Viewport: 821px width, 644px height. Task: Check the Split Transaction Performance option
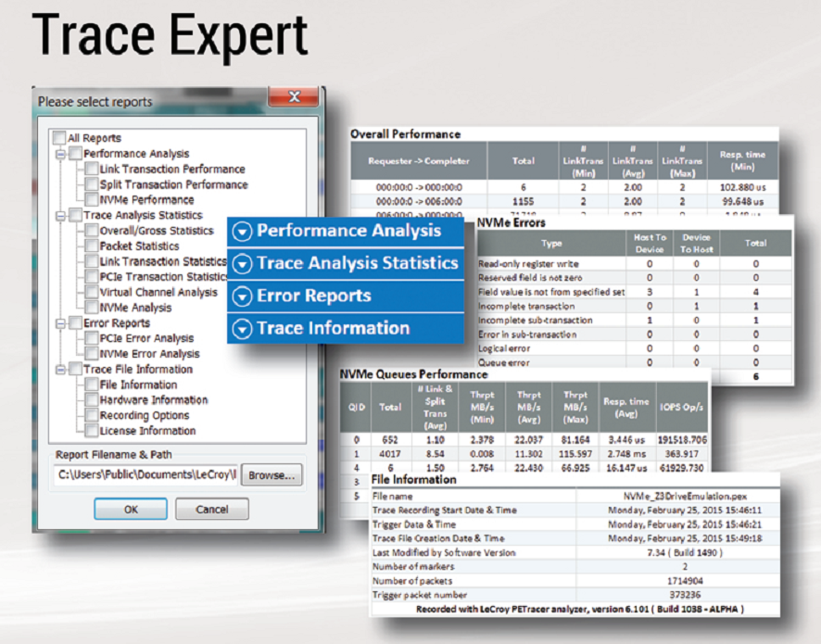pyautogui.click(x=92, y=184)
